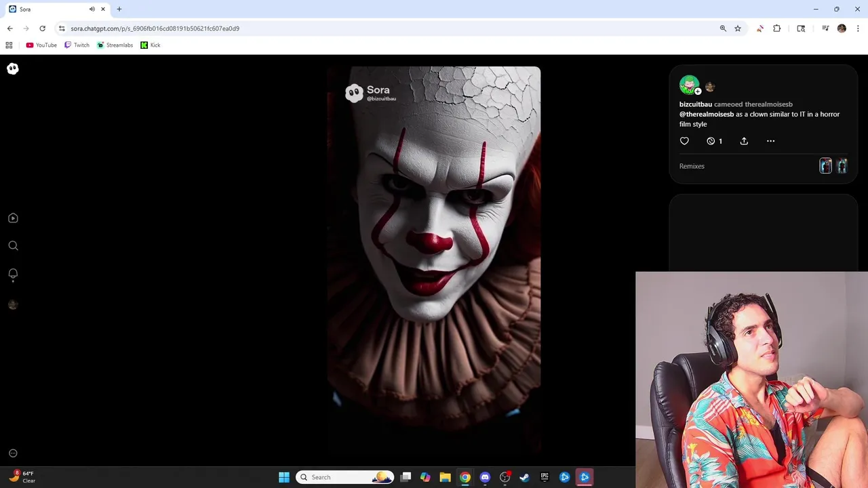The width and height of the screenshot is (868, 488).
Task: Open the zoom magnifier in address bar
Action: pos(723,28)
